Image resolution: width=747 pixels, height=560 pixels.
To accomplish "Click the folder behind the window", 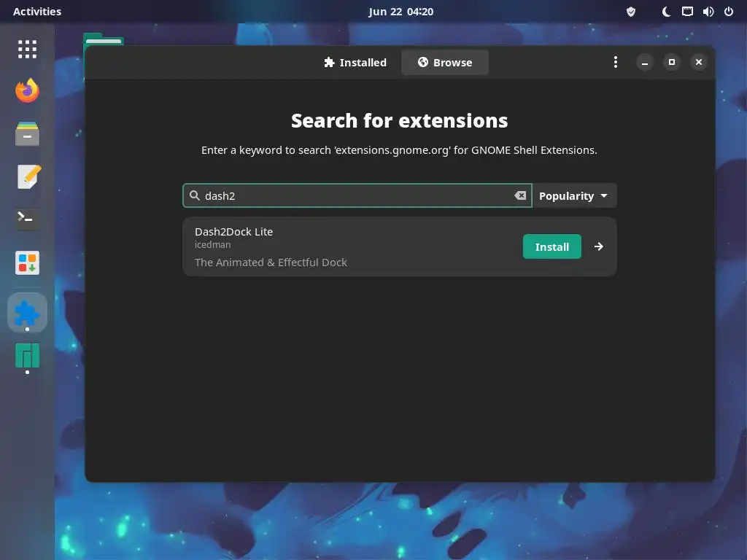I will tap(103, 39).
